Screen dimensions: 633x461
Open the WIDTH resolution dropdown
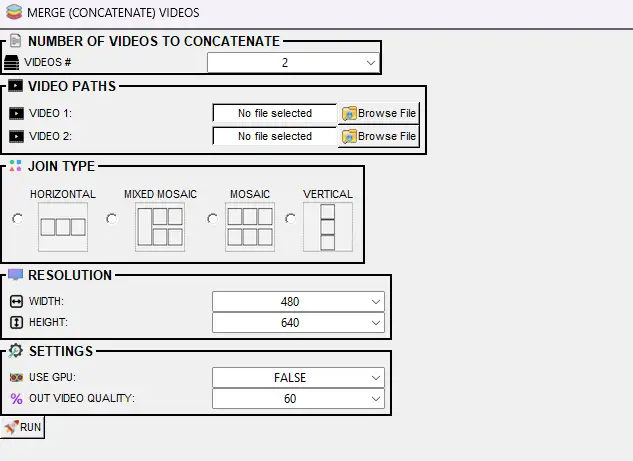(298, 302)
